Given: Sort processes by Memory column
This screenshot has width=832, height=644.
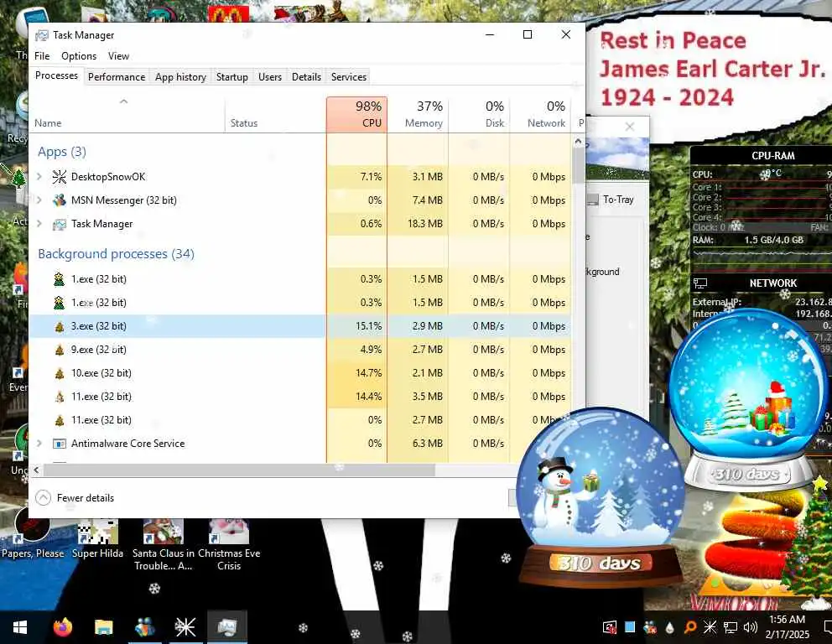Looking at the screenshot, I should pos(418,115).
